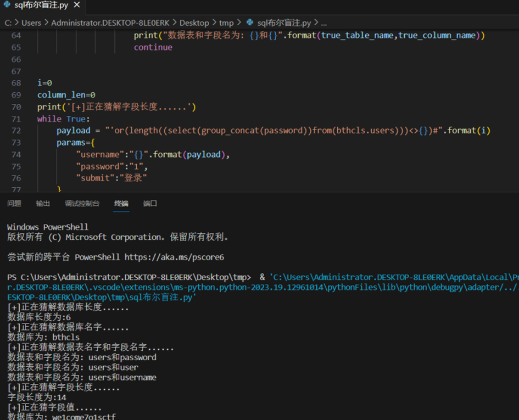Click terminal output 'users和username'

point(122,377)
